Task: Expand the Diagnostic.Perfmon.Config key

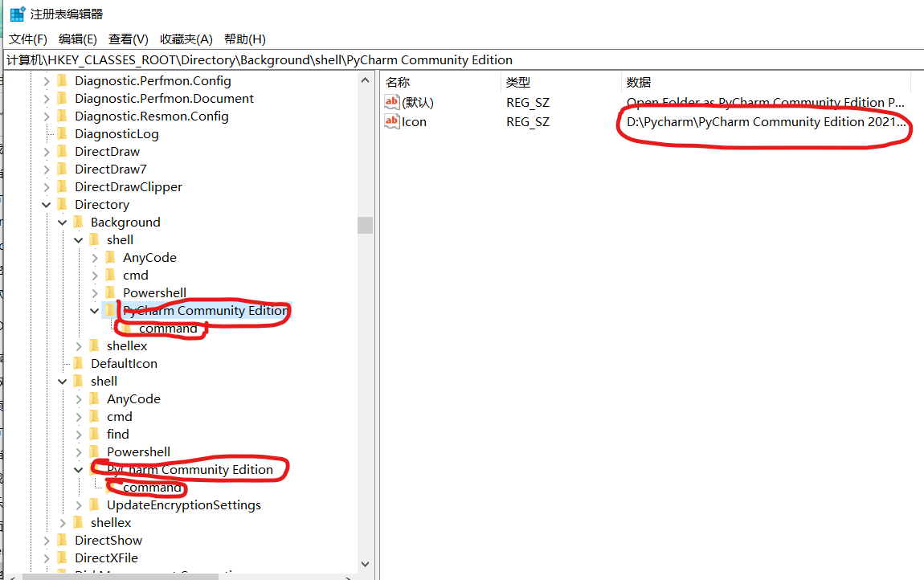Action: pos(47,81)
